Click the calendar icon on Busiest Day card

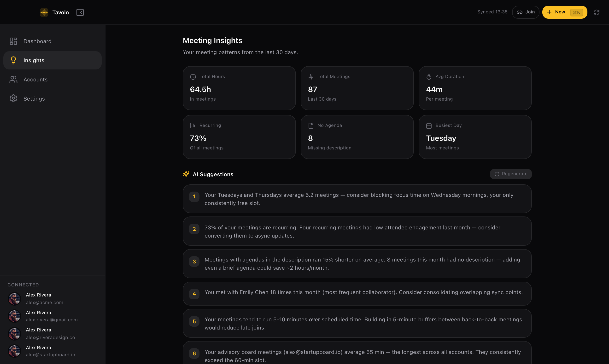(429, 125)
